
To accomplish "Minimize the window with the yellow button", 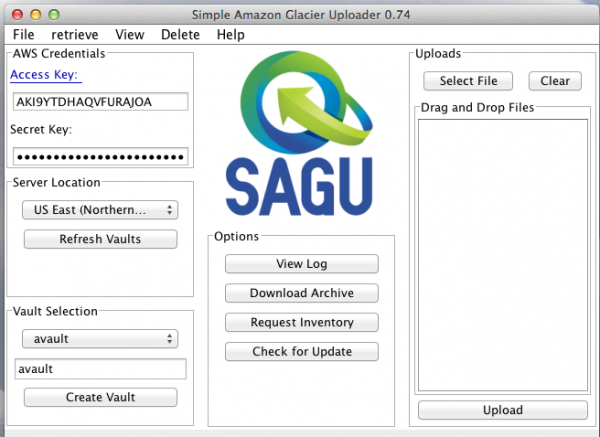I will (36, 15).
